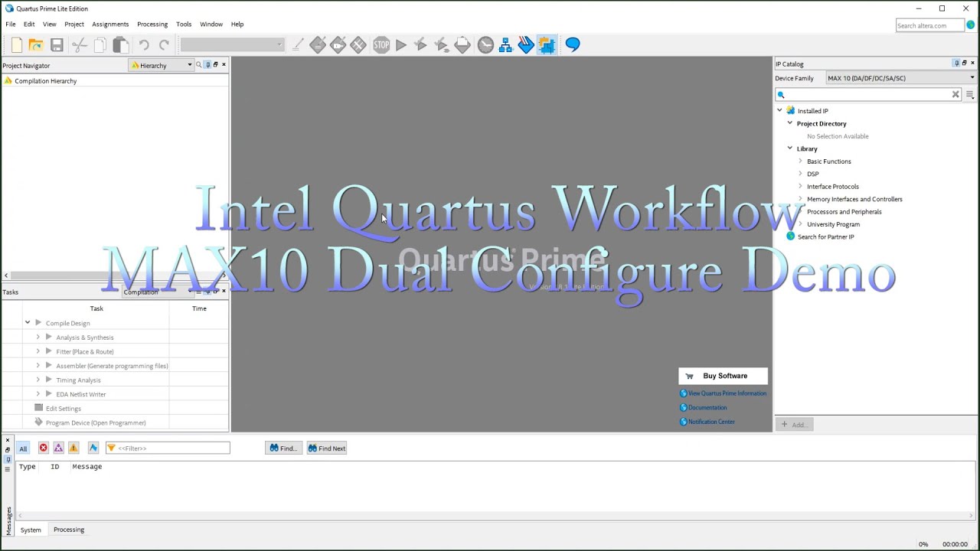Click the blue hierarchy network toolbar icon
Image resolution: width=980 pixels, height=551 pixels.
coord(505,45)
